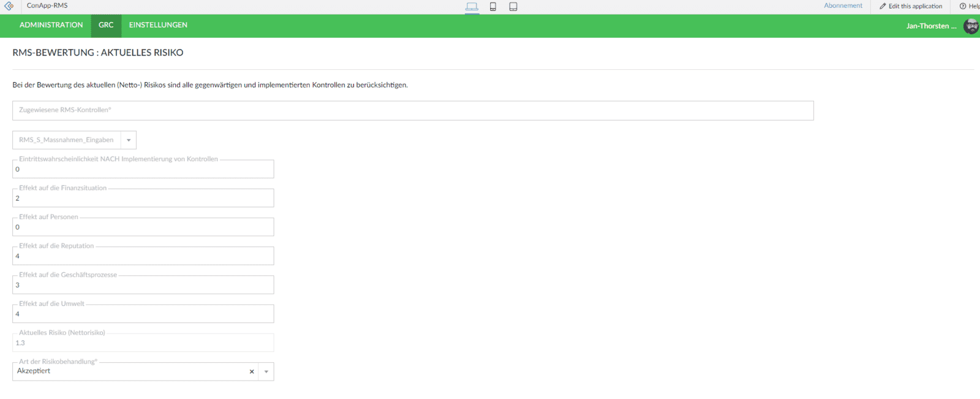This screenshot has width=980, height=399.
Task: Clear the Akzeptiert selection with X
Action: tap(252, 371)
